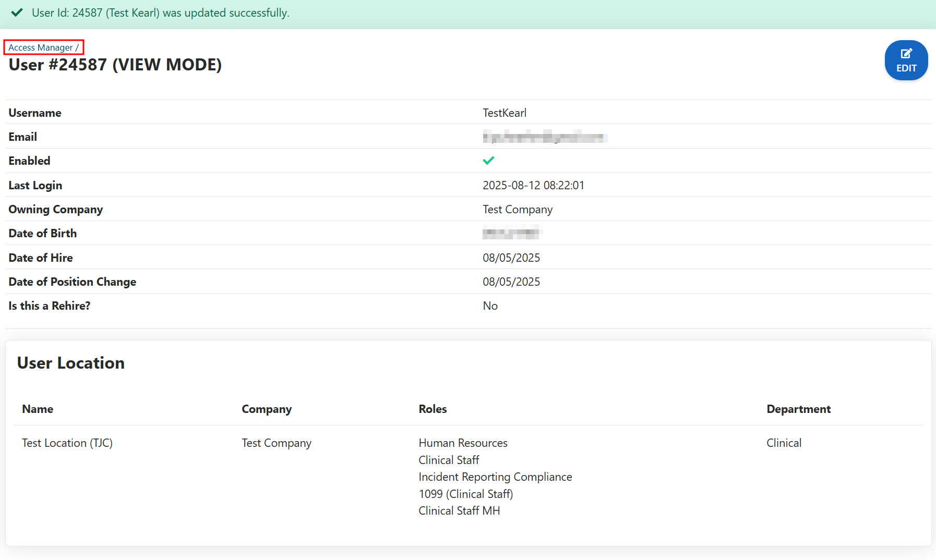The width and height of the screenshot is (936, 560).
Task: Click the Clinical department cell
Action: coord(784,443)
